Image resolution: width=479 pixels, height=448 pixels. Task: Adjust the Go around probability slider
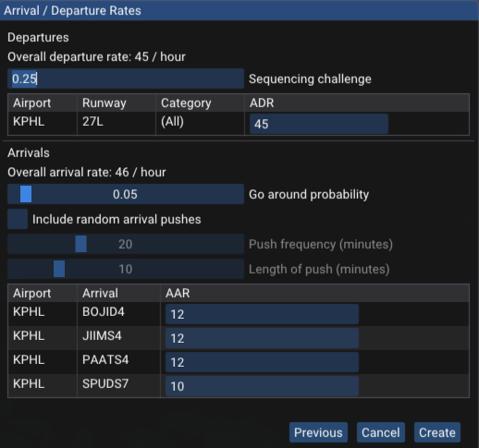126,194
